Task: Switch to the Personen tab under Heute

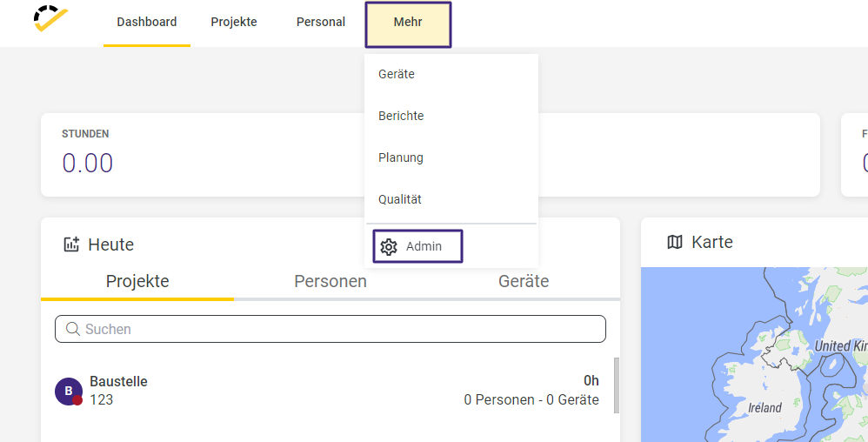Action: click(331, 282)
